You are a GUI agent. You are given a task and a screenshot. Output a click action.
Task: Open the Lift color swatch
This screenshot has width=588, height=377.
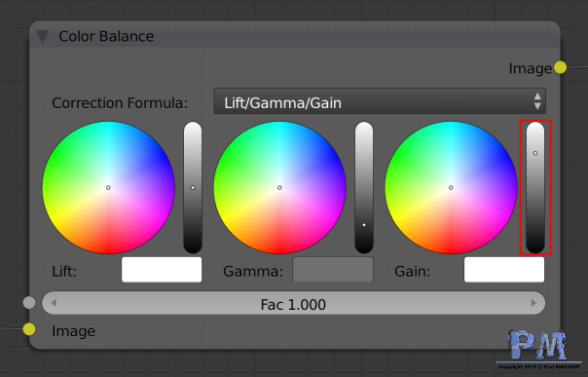pyautogui.click(x=162, y=270)
